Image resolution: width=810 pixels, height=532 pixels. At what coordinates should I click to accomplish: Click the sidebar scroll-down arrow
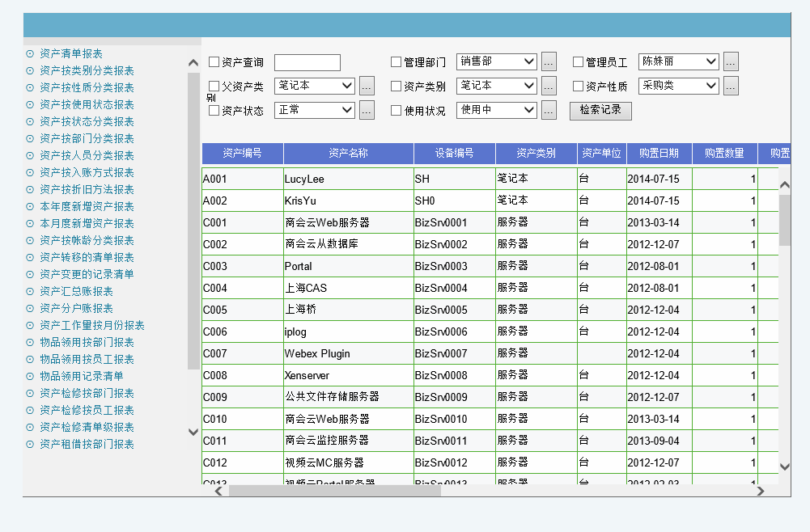[193, 433]
